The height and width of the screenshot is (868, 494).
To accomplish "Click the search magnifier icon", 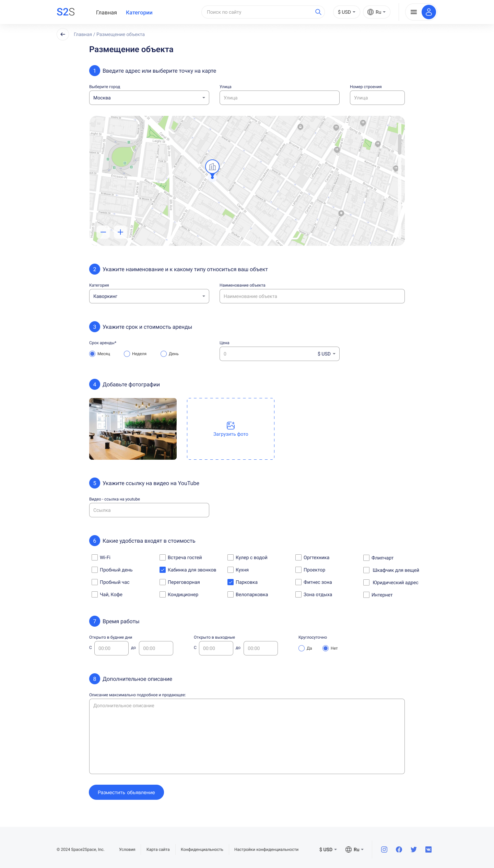I will tap(318, 12).
